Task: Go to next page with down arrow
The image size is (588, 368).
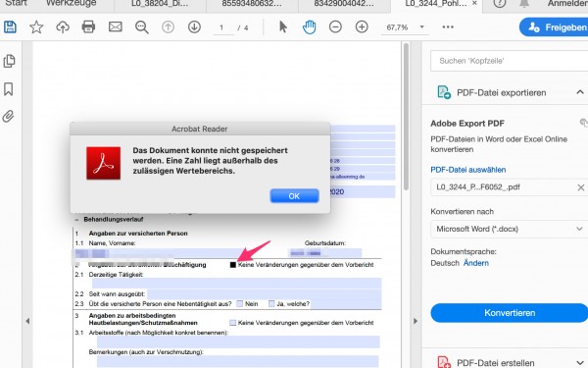Action: [x=194, y=27]
